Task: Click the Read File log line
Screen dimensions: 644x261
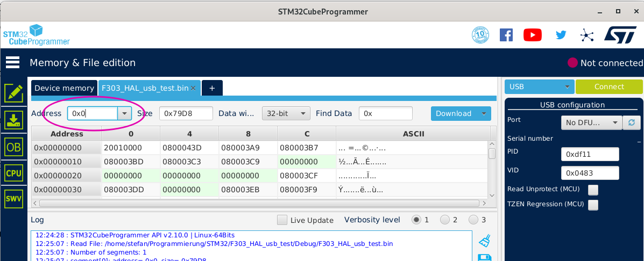Action: [214, 244]
